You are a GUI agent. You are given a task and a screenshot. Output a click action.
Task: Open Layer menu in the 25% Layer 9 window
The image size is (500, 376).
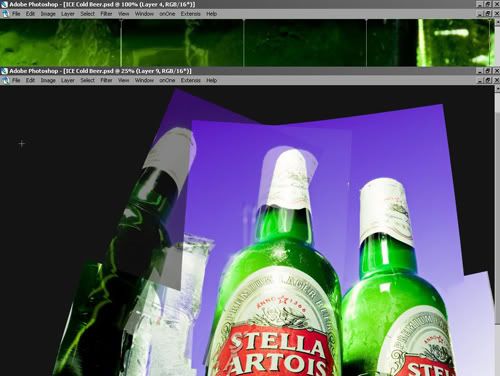point(68,80)
